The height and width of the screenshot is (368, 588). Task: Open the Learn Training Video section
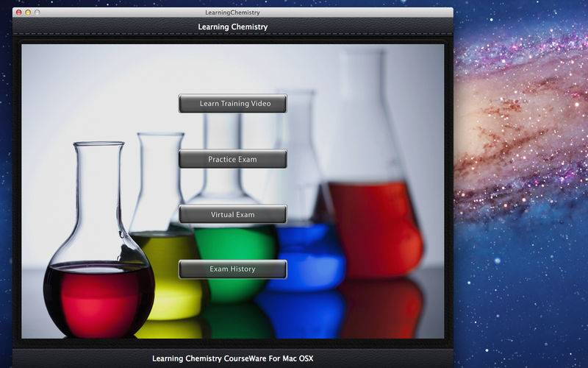click(232, 103)
